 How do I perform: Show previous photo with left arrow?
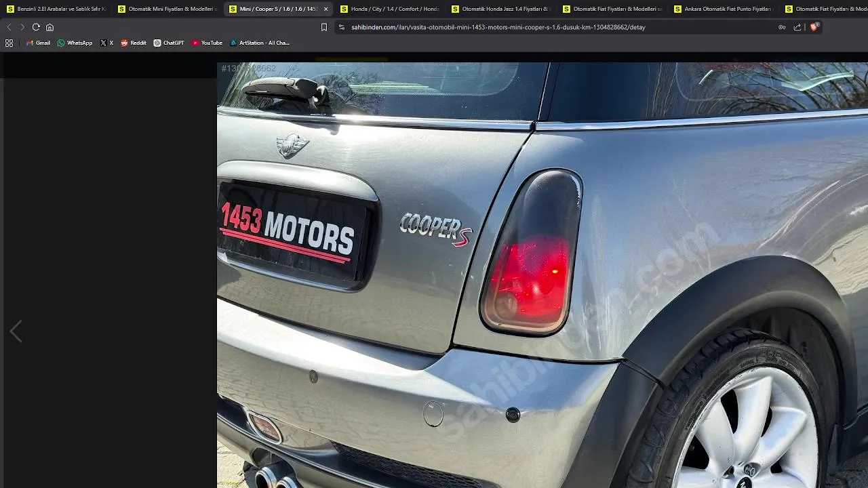tap(16, 331)
